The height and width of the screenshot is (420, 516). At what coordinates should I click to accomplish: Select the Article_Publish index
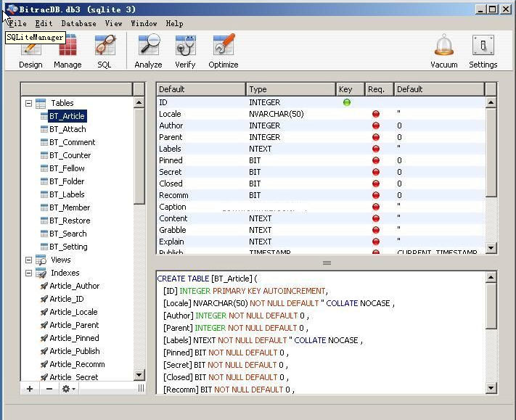[x=75, y=351]
